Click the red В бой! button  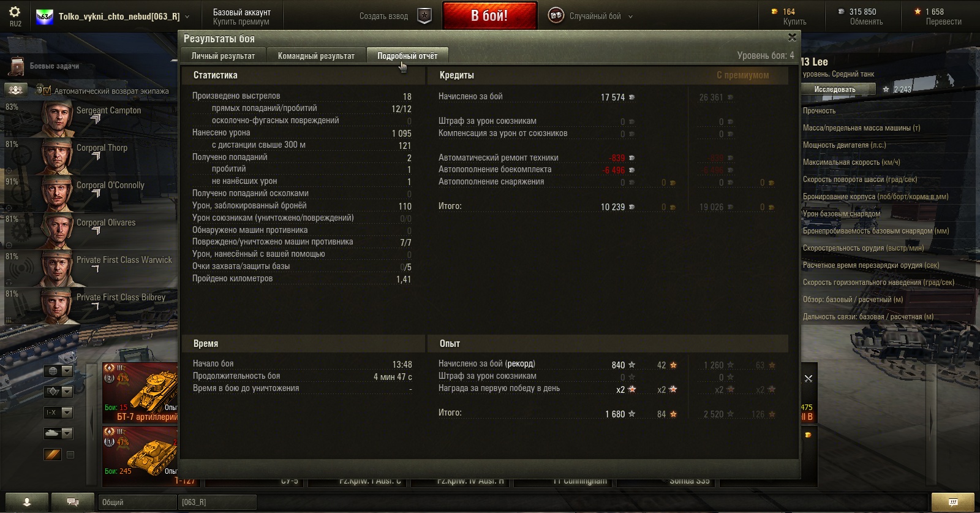[489, 16]
